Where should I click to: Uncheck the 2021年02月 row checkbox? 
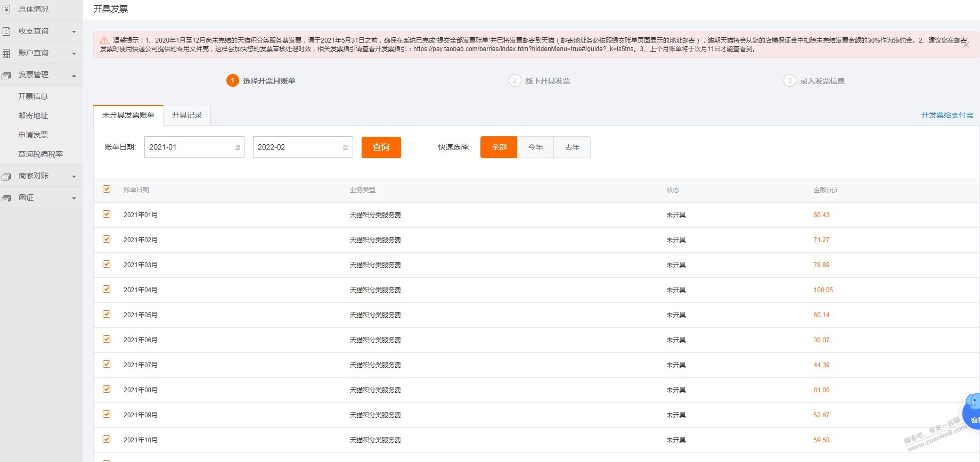point(107,239)
